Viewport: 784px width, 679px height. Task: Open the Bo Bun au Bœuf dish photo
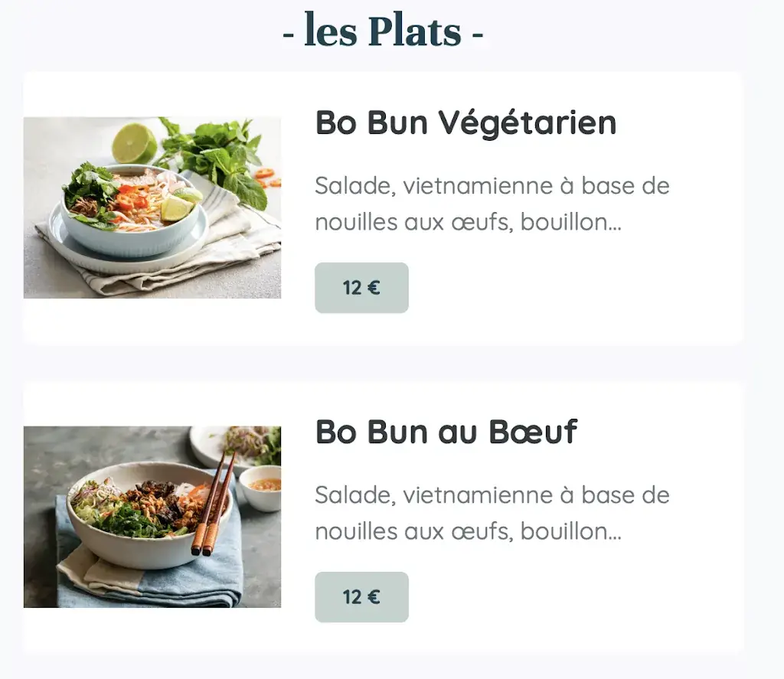[x=152, y=517]
